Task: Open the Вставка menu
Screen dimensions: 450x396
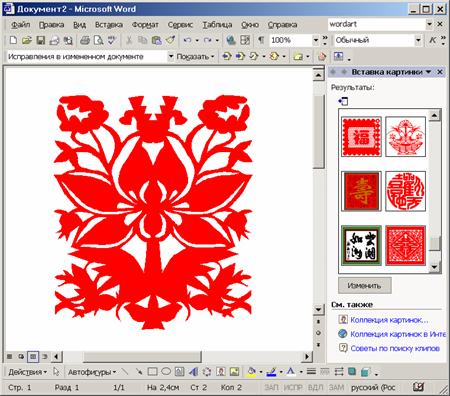Action: (109, 25)
